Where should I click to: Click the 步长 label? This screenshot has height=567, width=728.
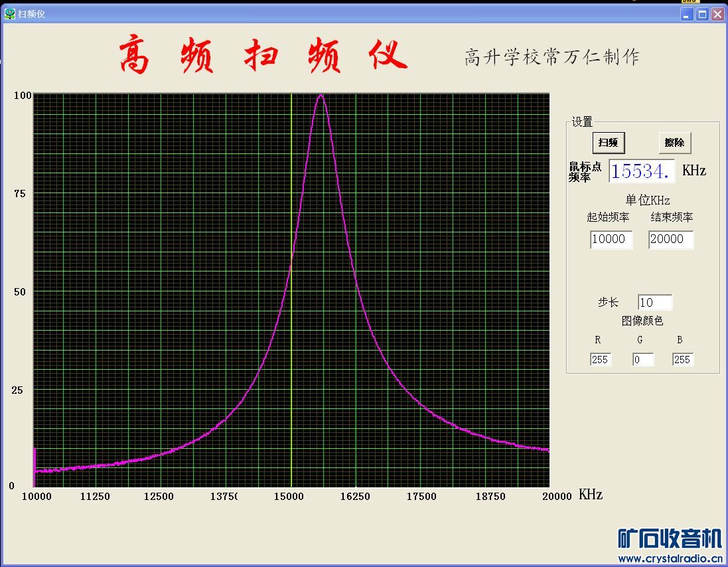click(x=608, y=302)
